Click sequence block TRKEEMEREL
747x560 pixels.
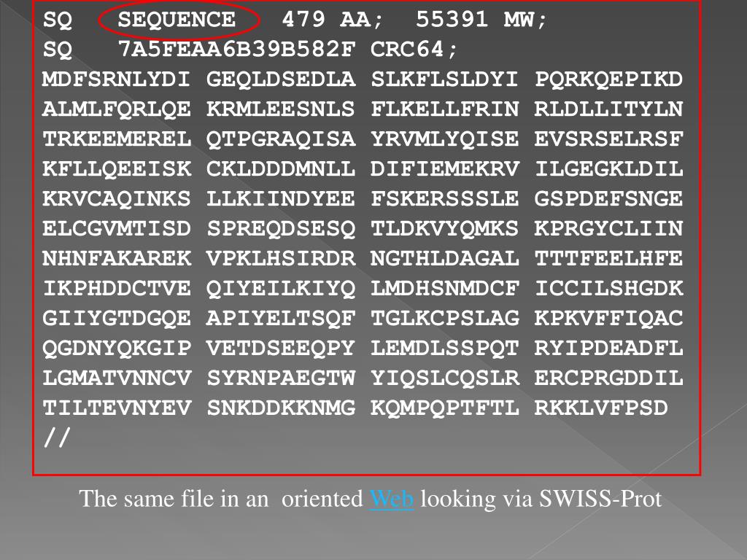(x=116, y=139)
